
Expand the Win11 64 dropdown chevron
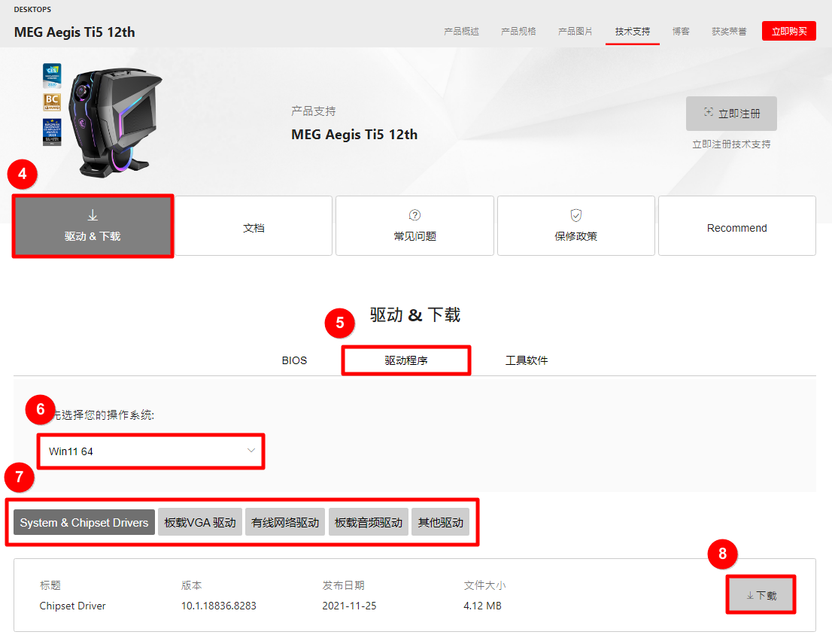pyautogui.click(x=251, y=451)
